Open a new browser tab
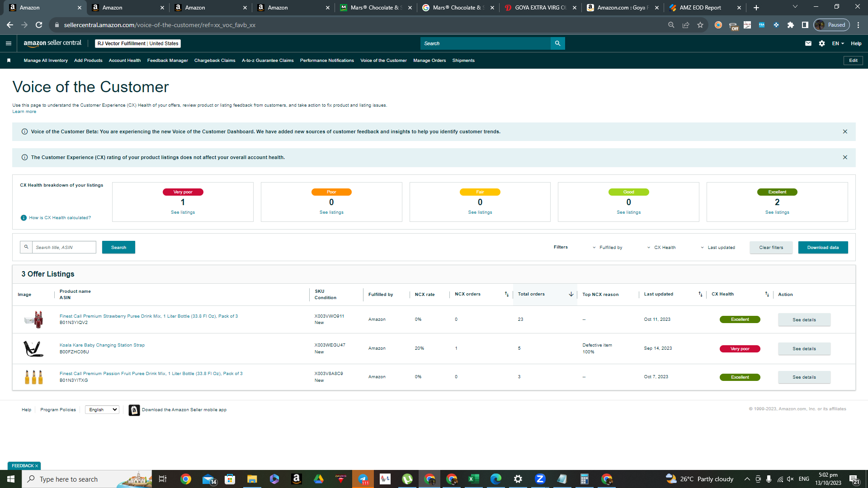 coord(756,8)
